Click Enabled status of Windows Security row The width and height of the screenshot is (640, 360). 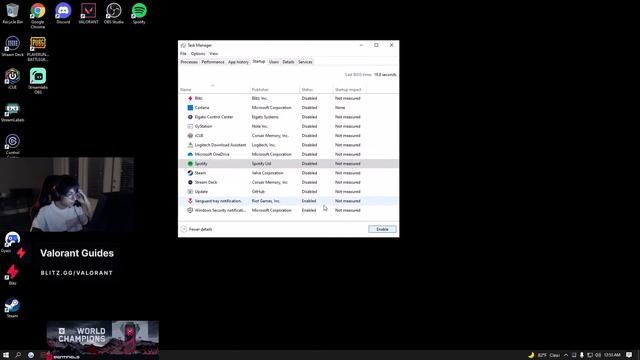309,211
